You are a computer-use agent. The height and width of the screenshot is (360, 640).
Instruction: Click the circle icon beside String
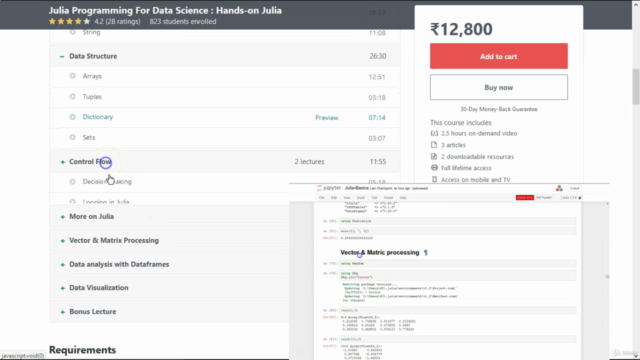click(72, 32)
